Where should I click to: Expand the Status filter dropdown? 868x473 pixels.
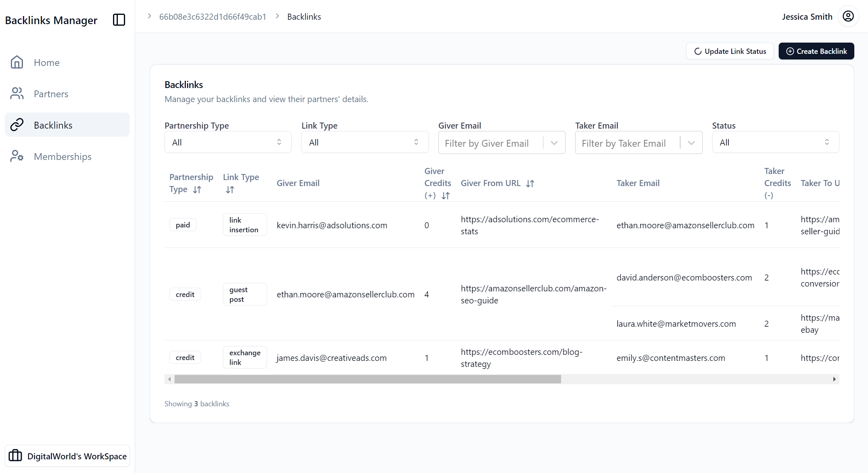(775, 142)
